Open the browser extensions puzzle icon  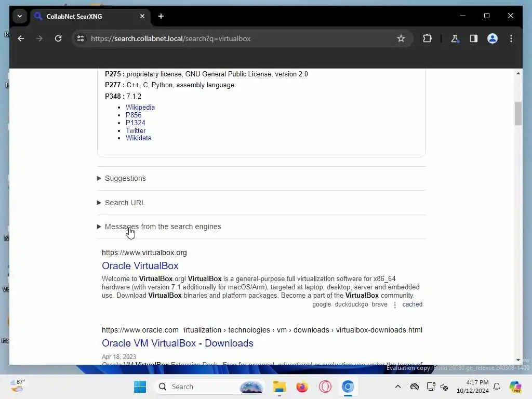427,38
